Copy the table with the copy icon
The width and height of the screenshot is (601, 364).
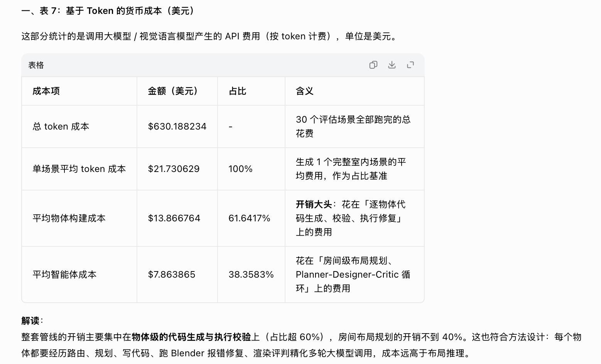(373, 65)
